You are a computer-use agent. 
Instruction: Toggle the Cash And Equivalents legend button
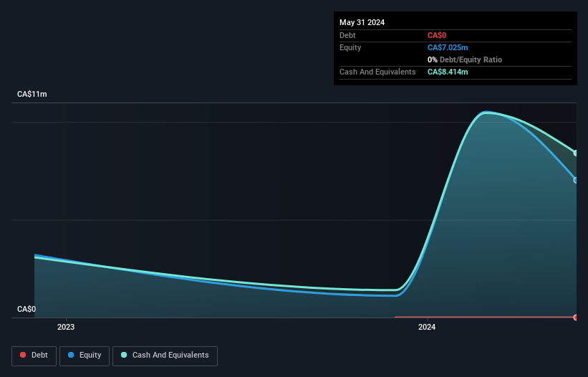click(x=165, y=355)
